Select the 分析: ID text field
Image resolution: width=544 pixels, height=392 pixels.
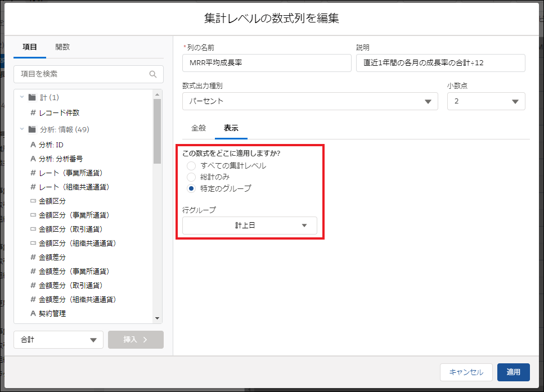pos(51,145)
